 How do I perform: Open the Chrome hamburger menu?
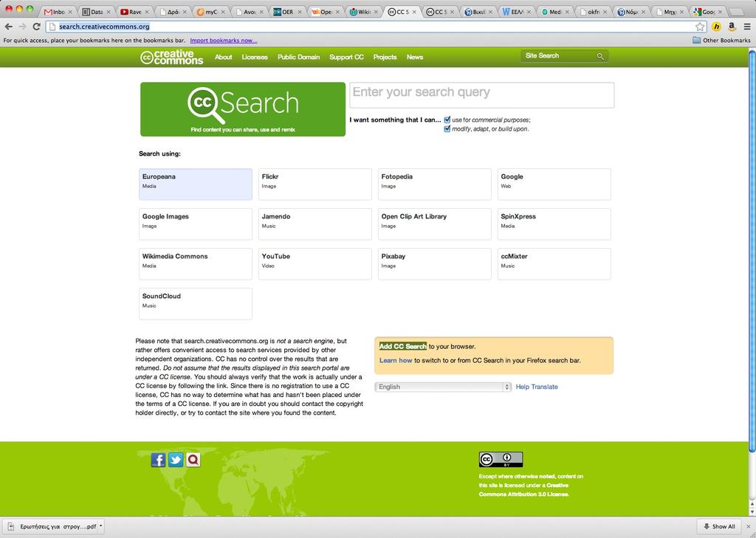pos(747,27)
